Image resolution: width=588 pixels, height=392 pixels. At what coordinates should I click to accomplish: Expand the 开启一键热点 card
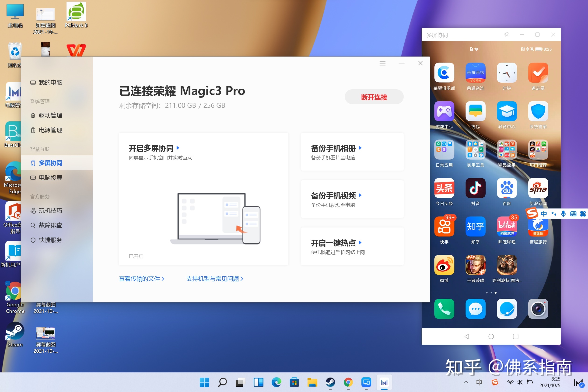(360, 242)
